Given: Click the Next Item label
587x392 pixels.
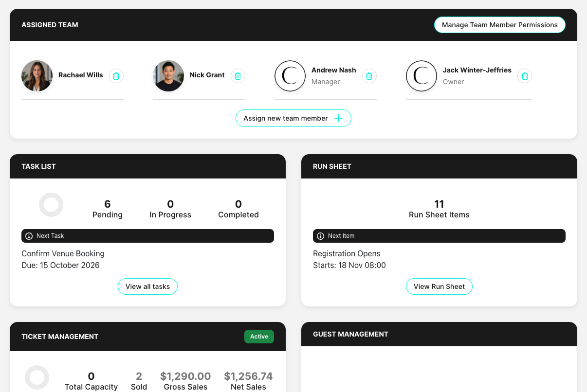Looking at the screenshot, I should click(341, 236).
